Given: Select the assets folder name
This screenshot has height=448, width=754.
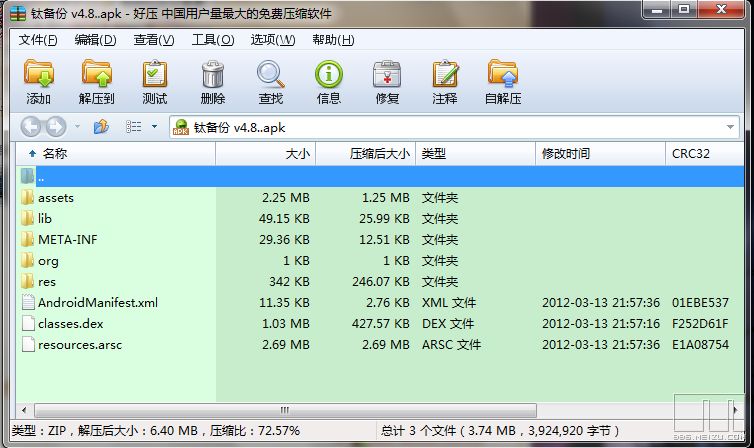Looking at the screenshot, I should [56, 198].
